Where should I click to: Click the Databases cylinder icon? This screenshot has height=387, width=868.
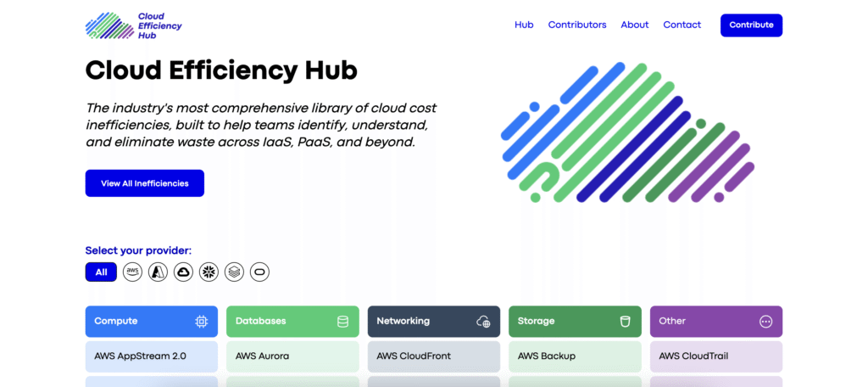pos(342,322)
